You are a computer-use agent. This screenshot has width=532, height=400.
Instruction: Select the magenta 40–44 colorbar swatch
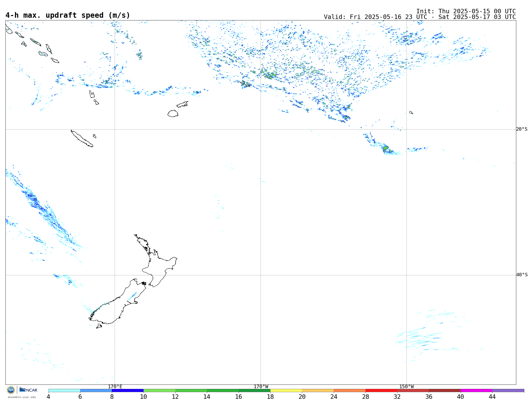(x=476, y=390)
